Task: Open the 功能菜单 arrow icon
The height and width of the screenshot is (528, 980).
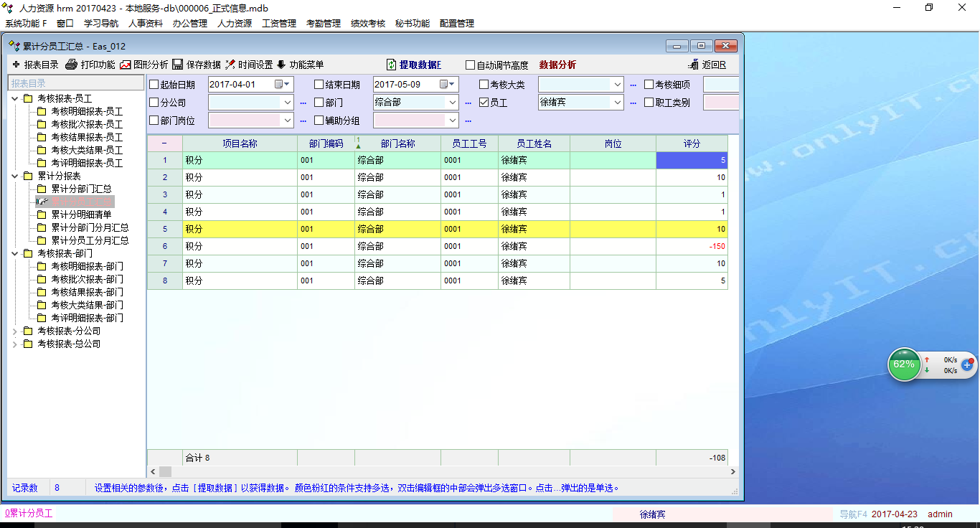Action: pyautogui.click(x=281, y=65)
